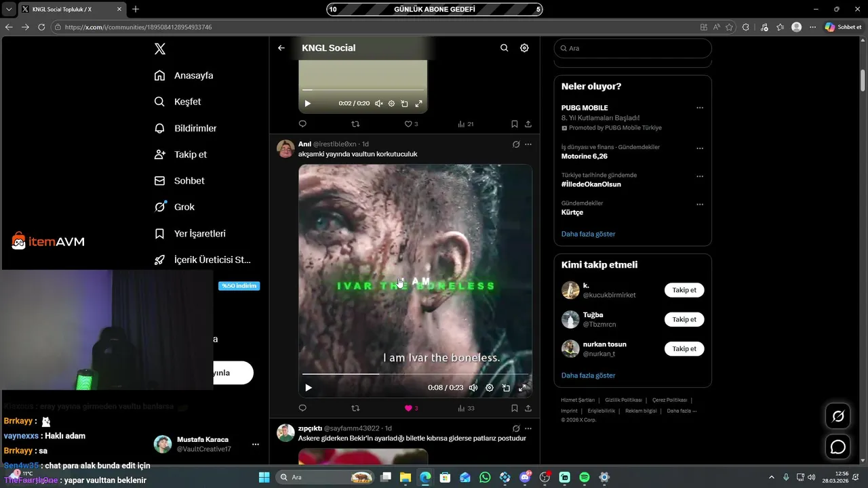Seek on Ivar video progress bar
The width and height of the screenshot is (868, 488).
pyautogui.click(x=415, y=374)
